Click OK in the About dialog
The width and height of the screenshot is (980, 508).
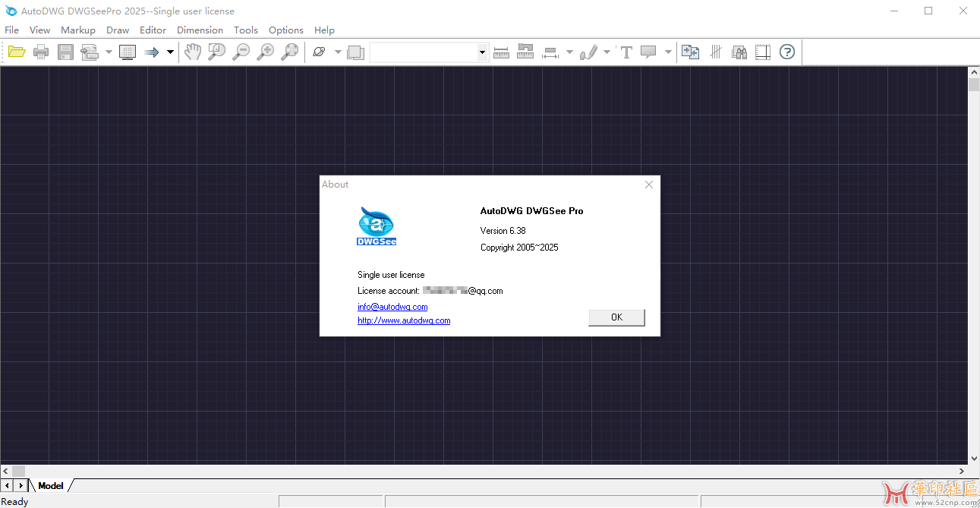[x=616, y=317]
